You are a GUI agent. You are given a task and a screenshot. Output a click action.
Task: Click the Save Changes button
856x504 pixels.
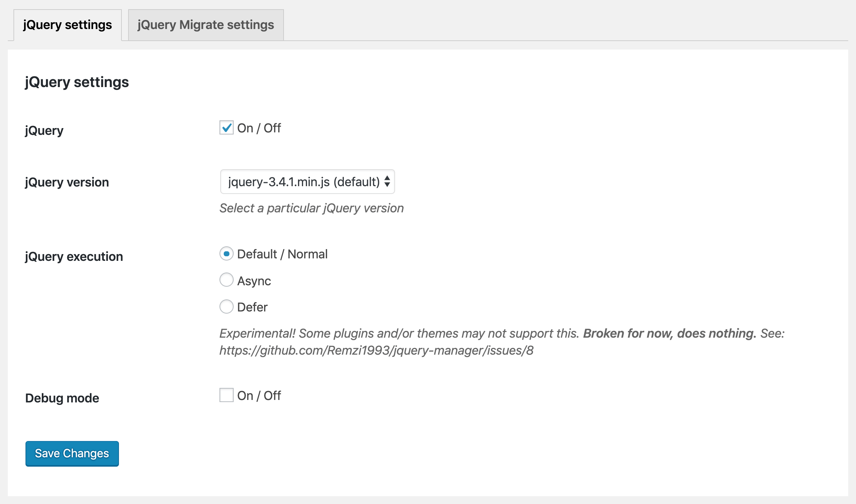(x=72, y=453)
